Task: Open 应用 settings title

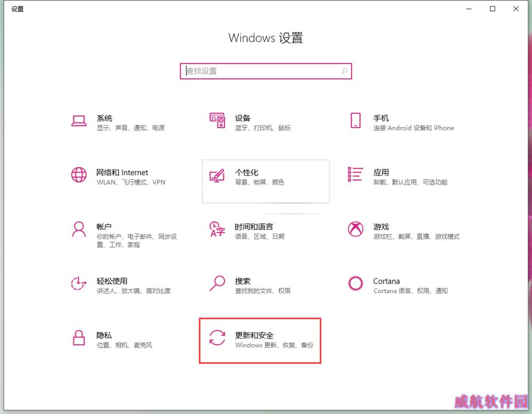Action: point(381,172)
